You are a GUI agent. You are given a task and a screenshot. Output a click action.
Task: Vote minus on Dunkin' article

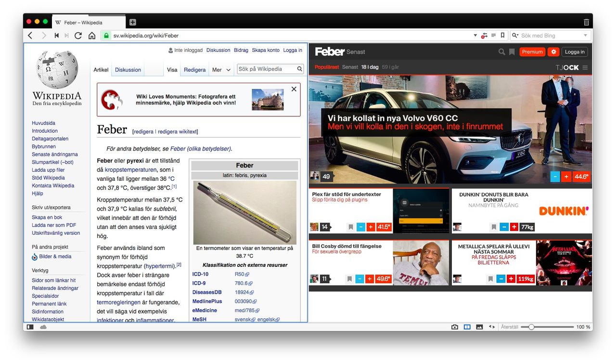coord(504,227)
